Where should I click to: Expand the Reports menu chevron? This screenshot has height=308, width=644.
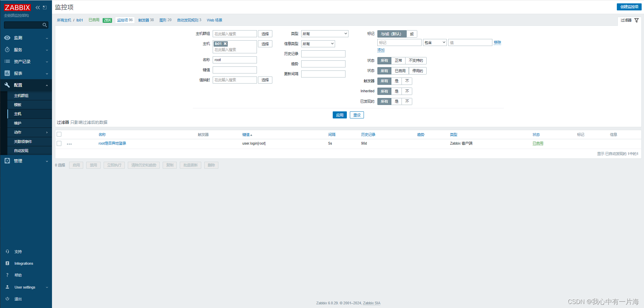pyautogui.click(x=47, y=73)
